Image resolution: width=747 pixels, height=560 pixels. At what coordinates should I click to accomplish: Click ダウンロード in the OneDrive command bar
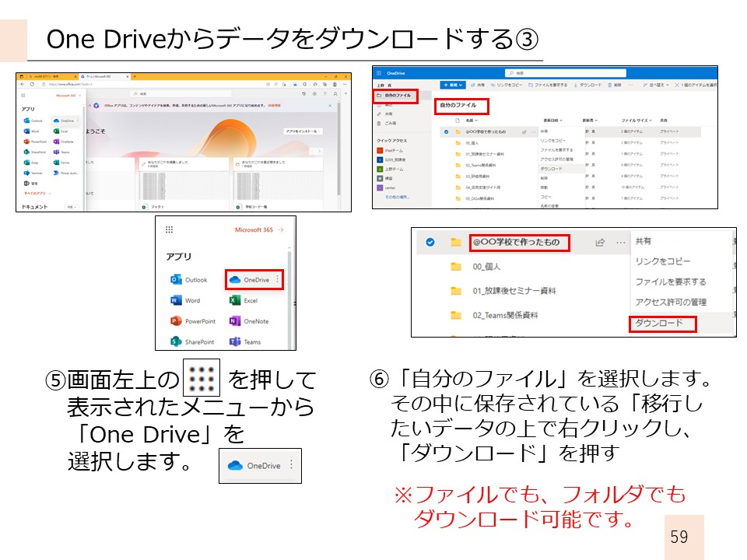[588, 85]
